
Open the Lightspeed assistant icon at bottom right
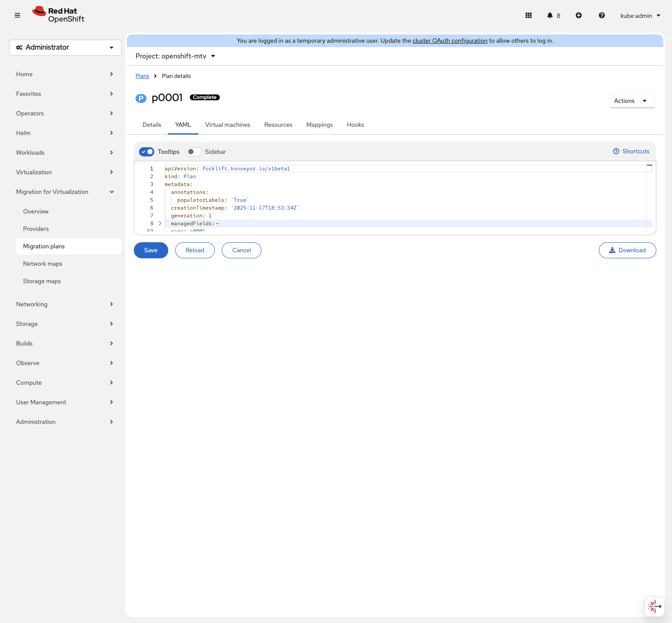(x=654, y=606)
